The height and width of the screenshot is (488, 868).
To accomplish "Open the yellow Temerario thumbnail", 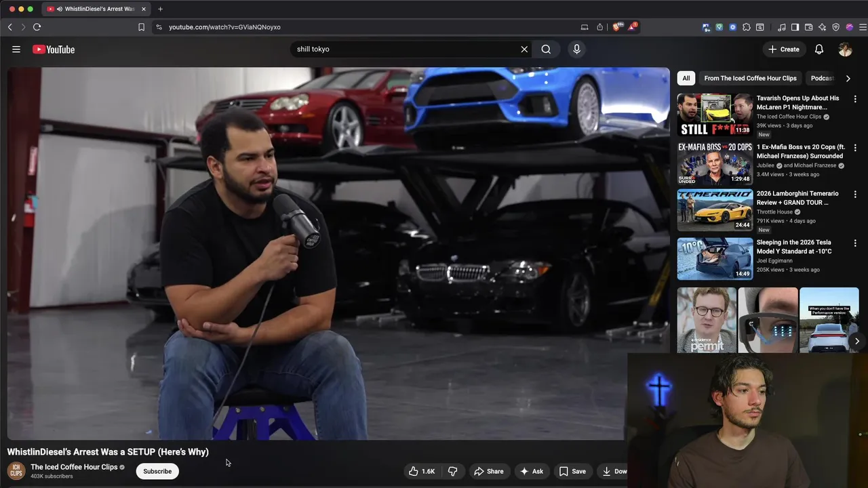I will 715,210.
